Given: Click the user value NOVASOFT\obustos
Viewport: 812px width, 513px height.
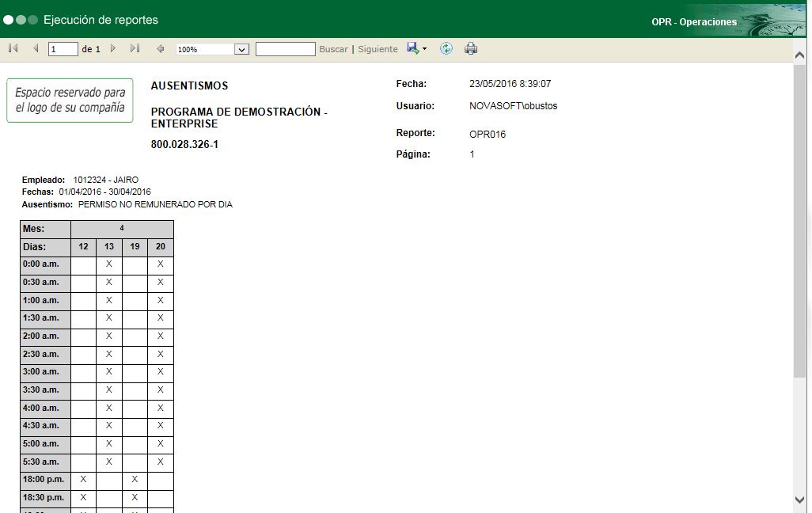Looking at the screenshot, I should 513,106.
